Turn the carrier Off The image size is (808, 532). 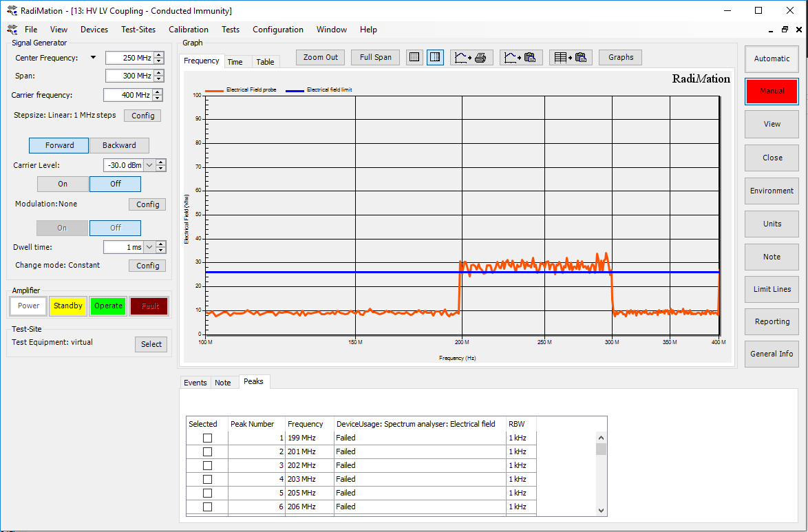(x=116, y=184)
